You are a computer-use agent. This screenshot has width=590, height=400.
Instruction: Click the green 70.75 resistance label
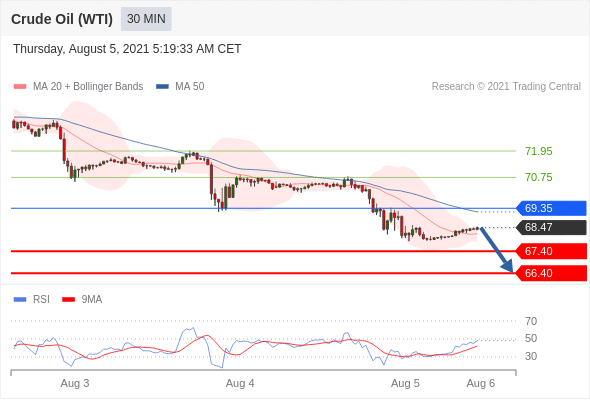(x=539, y=177)
